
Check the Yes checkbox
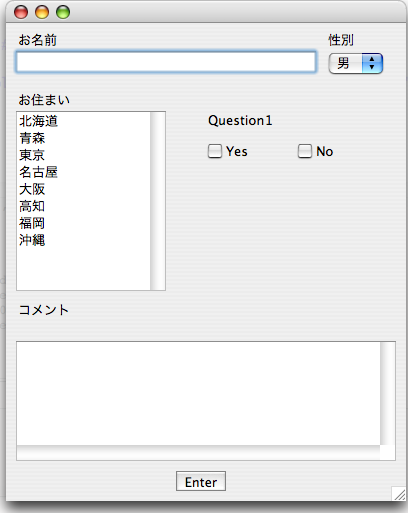click(x=215, y=151)
